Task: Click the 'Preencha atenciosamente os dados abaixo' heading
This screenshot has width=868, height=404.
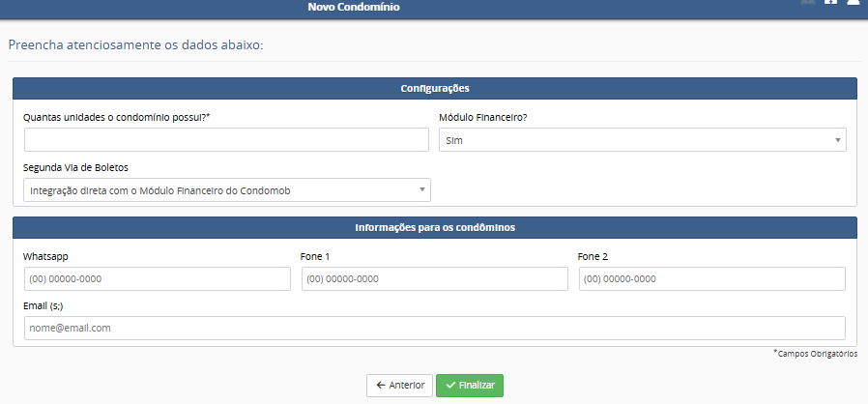Action: [x=135, y=44]
